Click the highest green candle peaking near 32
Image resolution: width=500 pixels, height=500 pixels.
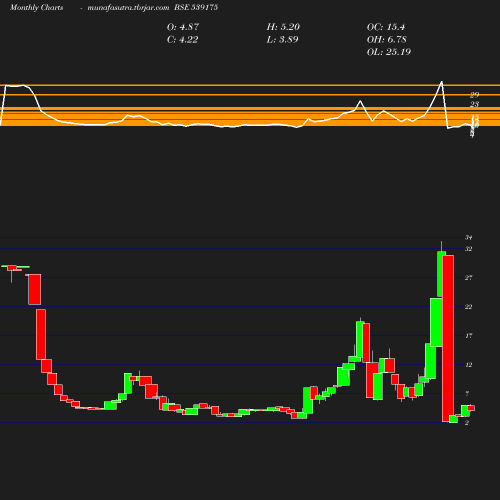(441, 274)
